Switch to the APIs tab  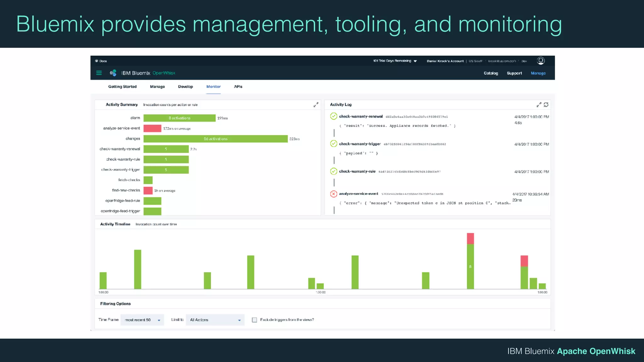click(x=238, y=87)
